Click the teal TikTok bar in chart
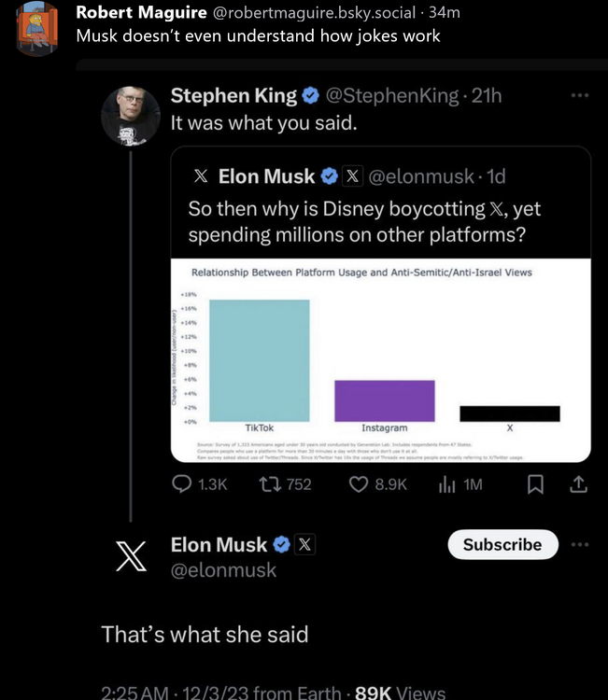This screenshot has height=700, width=608. point(259,359)
